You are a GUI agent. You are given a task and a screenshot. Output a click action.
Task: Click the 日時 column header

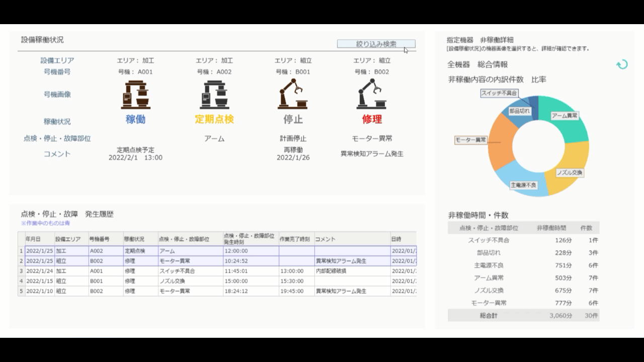(403, 239)
